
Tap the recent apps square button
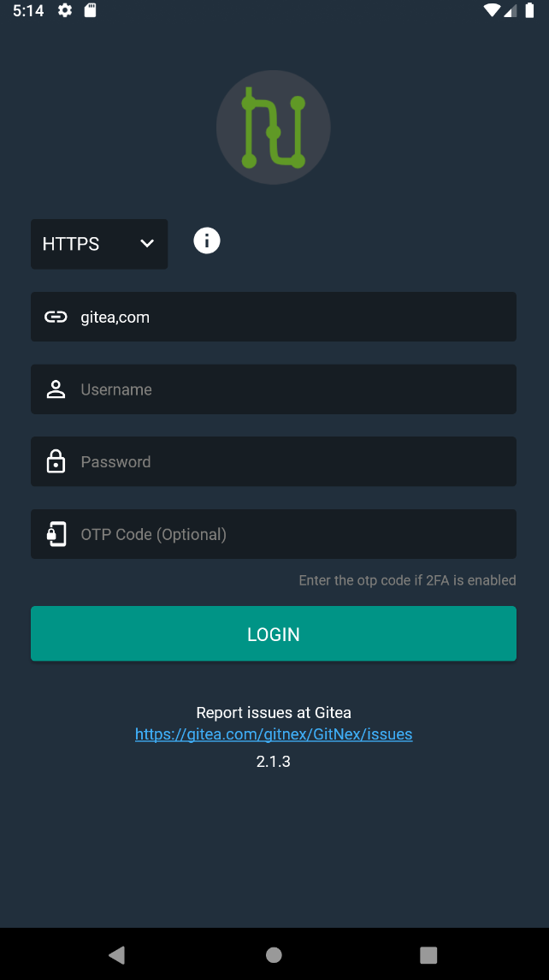[x=428, y=955]
